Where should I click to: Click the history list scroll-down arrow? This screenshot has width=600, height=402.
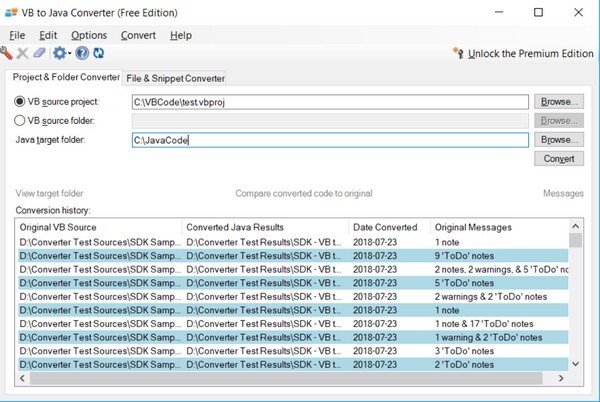click(x=576, y=364)
